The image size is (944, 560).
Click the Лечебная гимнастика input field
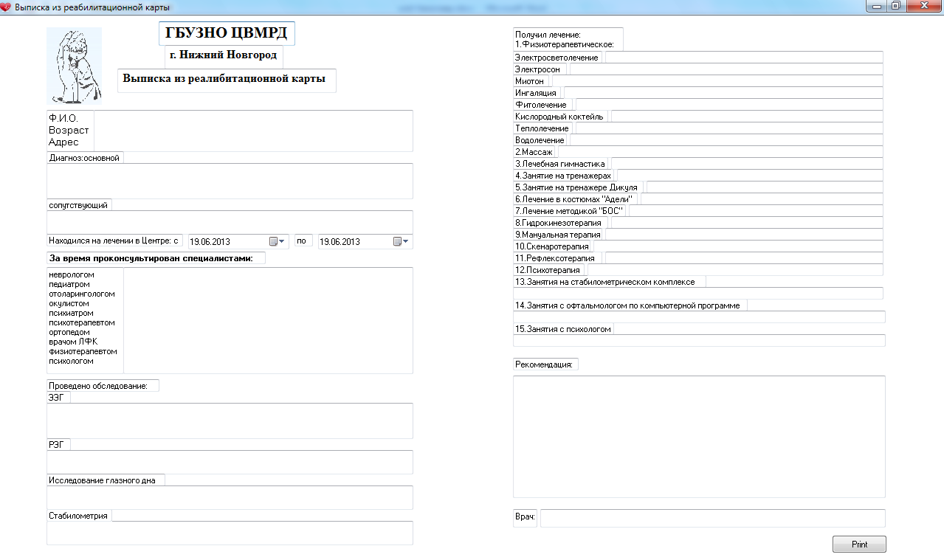[x=747, y=163]
